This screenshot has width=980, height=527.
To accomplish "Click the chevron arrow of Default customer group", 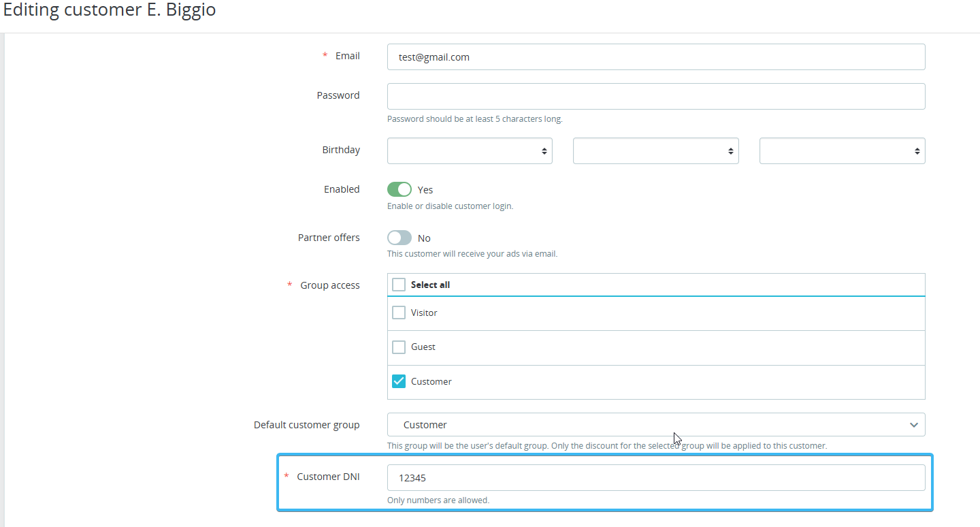I will [x=913, y=425].
